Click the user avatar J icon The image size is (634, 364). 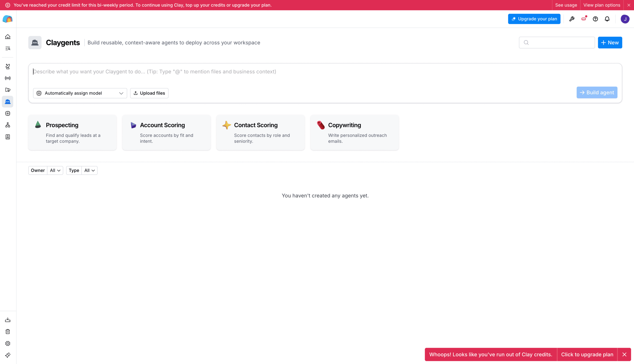pyautogui.click(x=625, y=19)
